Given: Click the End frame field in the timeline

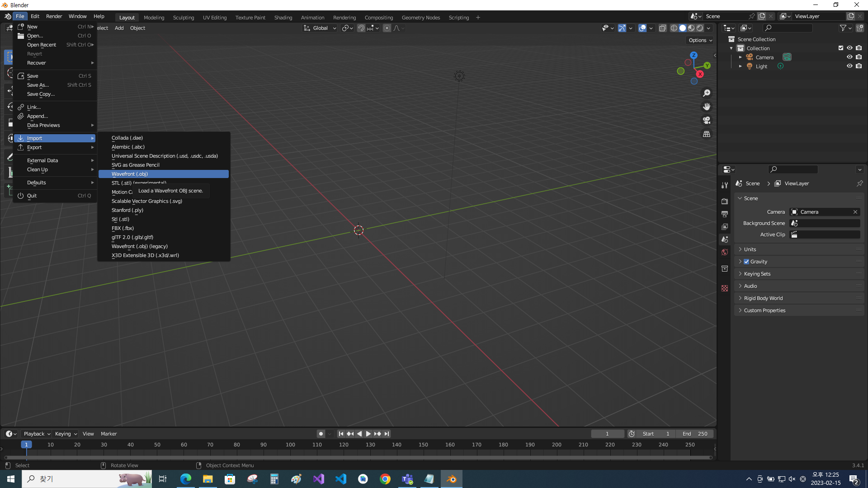Looking at the screenshot, I should click(x=695, y=434).
